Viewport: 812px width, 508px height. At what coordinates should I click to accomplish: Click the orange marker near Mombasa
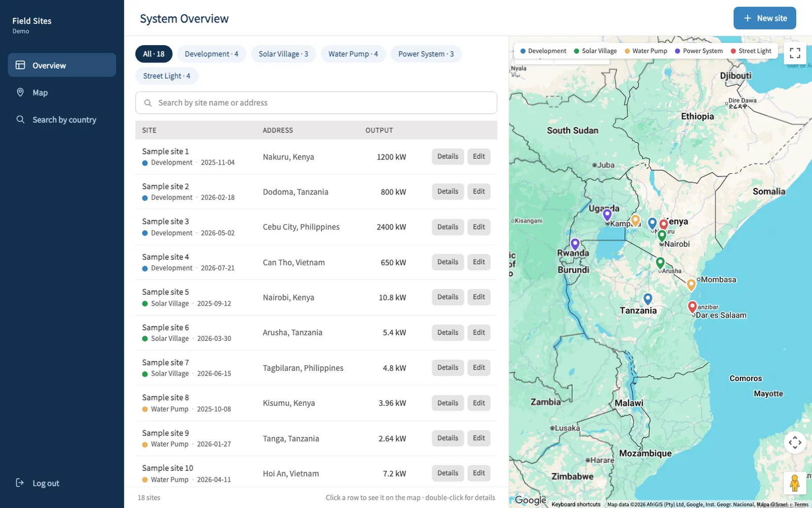(x=691, y=285)
